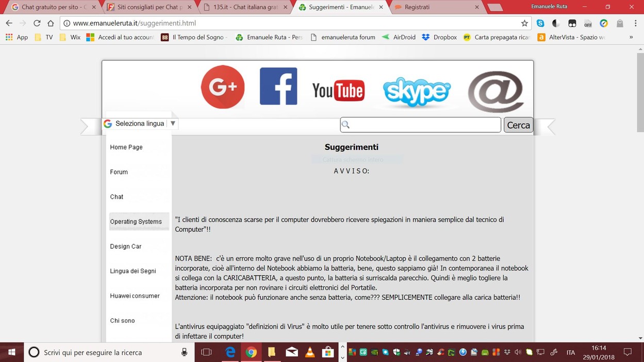
Task: Launch Microsoft Edge from taskbar
Action: (230, 352)
